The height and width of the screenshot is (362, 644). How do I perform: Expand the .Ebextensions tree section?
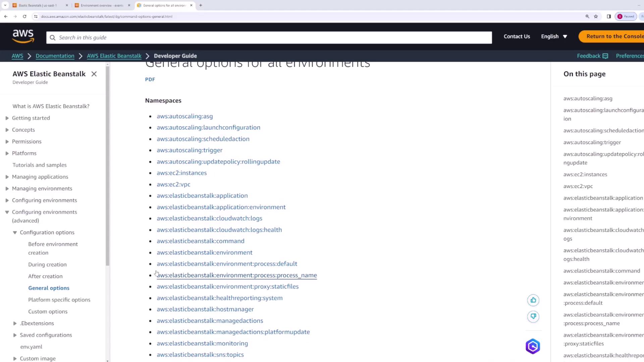coord(15,323)
